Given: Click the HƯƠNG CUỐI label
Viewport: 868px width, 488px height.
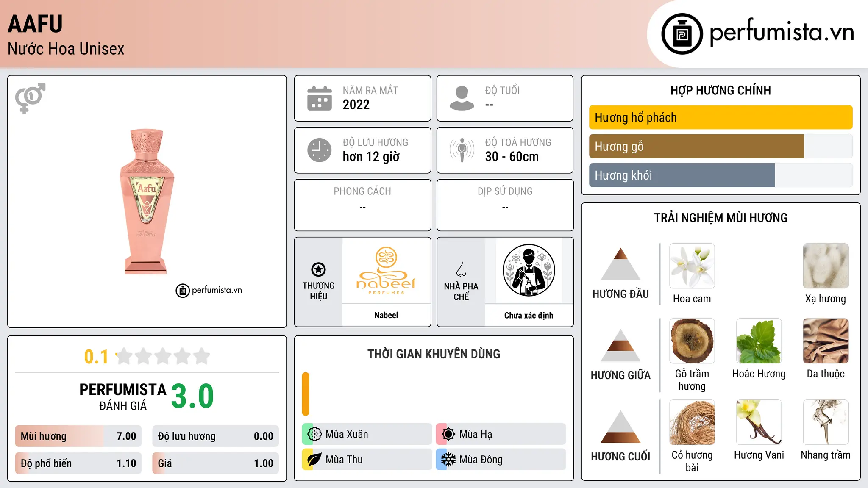Looking at the screenshot, I should coord(620,457).
